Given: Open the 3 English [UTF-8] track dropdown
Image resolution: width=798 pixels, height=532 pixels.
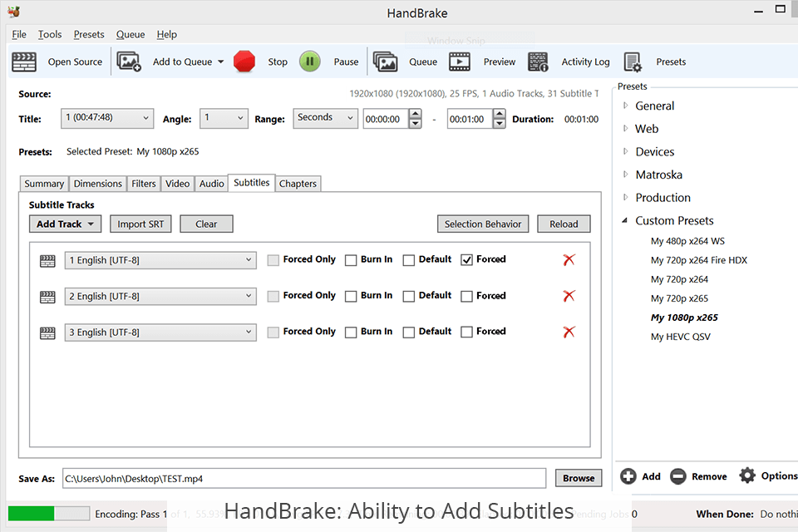Looking at the screenshot, I should coord(160,332).
